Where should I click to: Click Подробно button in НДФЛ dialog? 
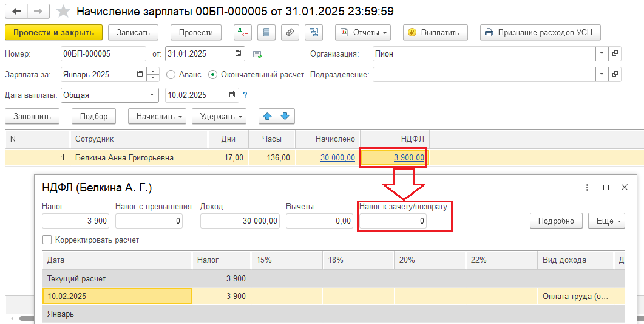556,221
